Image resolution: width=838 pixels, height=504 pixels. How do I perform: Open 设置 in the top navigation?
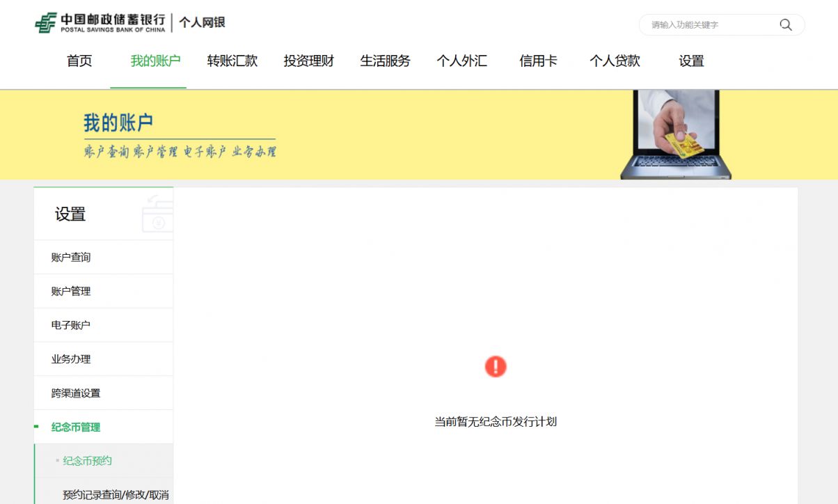point(692,61)
